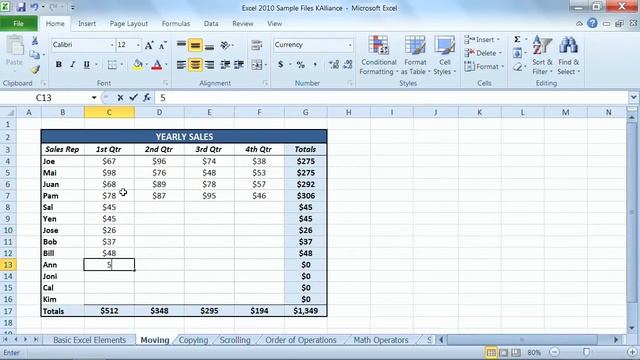Open the Excel Help question mark
This screenshot has width=640, height=360.
[592, 23]
